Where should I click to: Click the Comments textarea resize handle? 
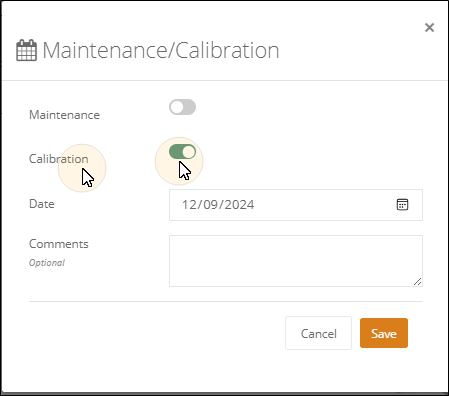(x=417, y=282)
